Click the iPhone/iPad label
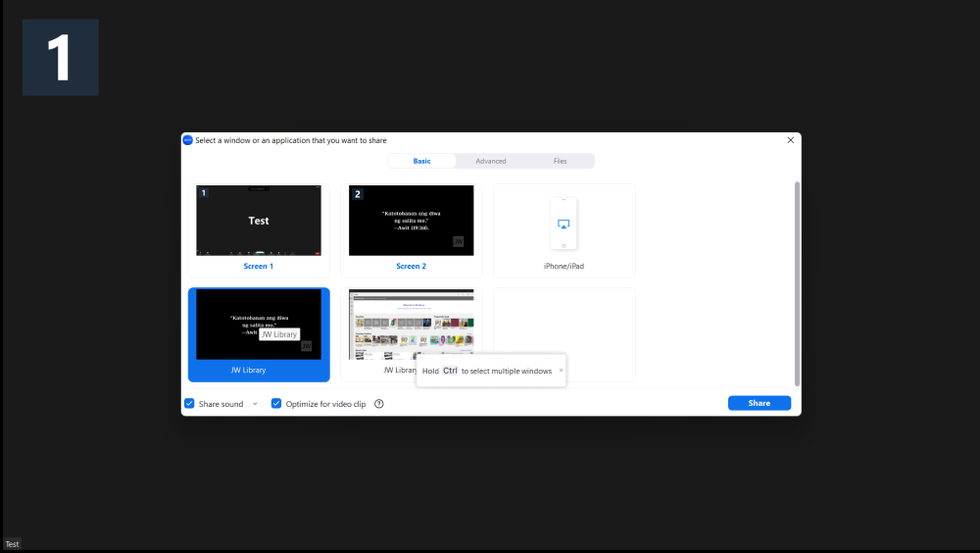Viewport: 980px width, 553px height. point(563,266)
